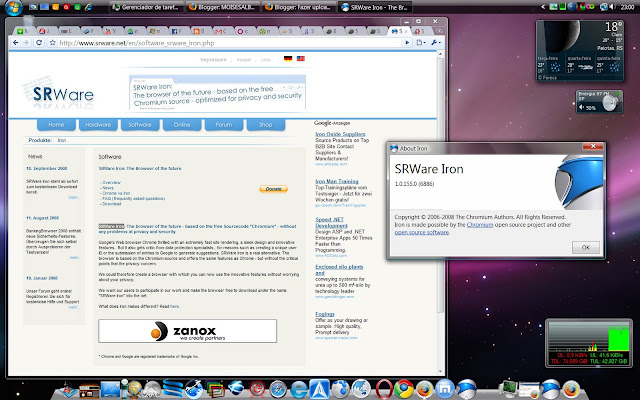The width and height of the screenshot is (640, 400).
Task: Open the Hardware navigation button
Action: (x=98, y=125)
